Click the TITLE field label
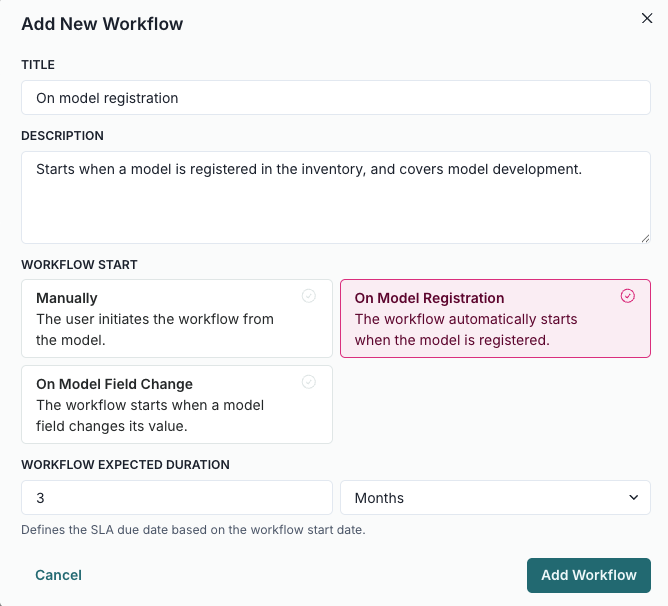 click(38, 65)
